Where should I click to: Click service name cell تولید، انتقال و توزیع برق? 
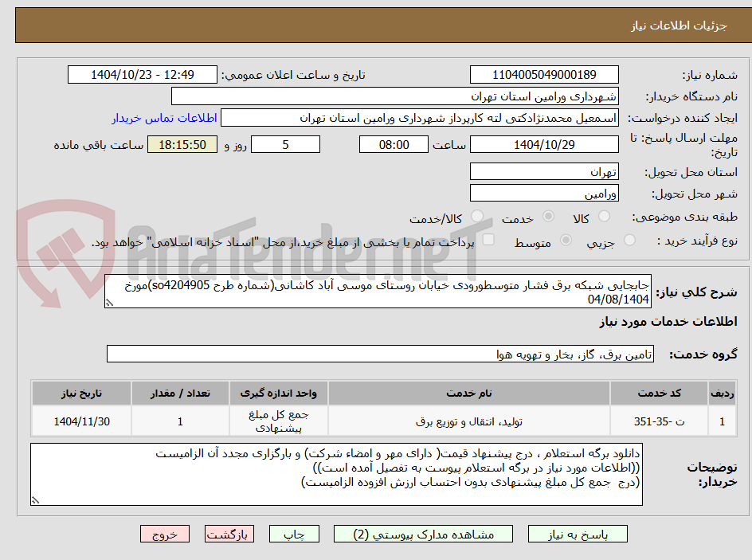[468, 421]
